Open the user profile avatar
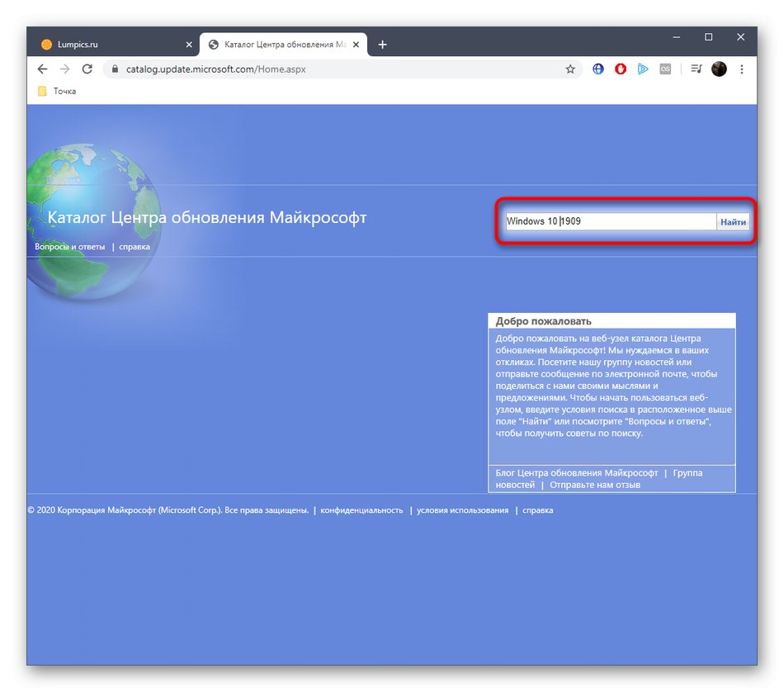 719,69
